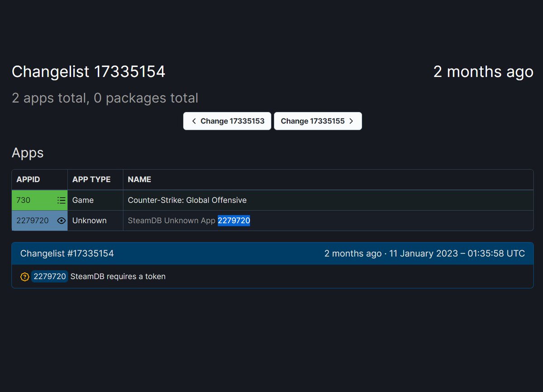Viewport: 543px width, 392px height.
Task: Open SteamDB Unknown App 2279720 link
Action: [189, 221]
